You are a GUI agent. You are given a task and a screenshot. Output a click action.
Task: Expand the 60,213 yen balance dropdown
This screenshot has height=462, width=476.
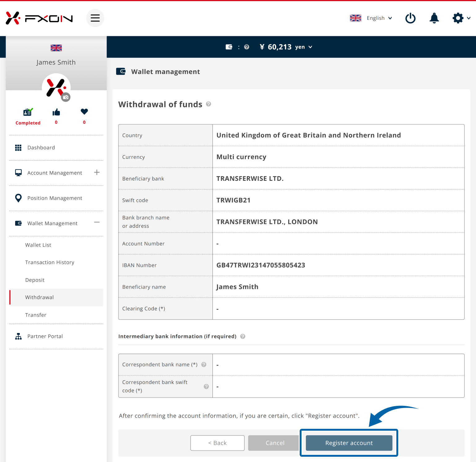[286, 47]
